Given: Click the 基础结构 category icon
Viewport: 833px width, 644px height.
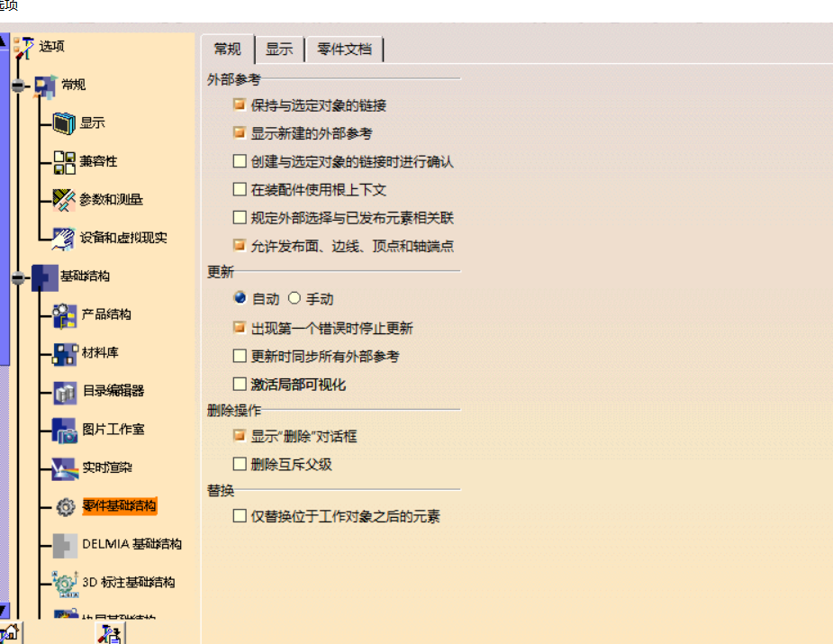Looking at the screenshot, I should coord(45,277).
